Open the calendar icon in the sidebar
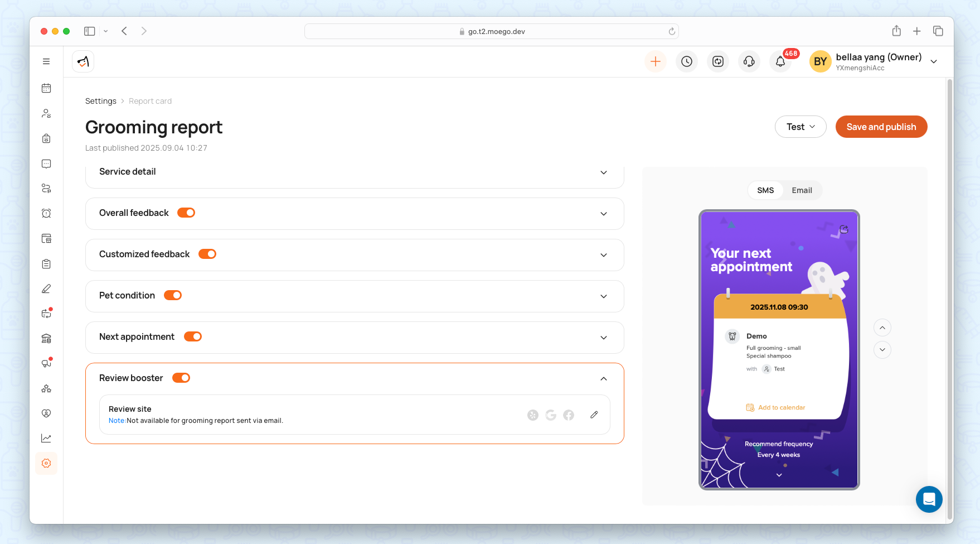 46,88
